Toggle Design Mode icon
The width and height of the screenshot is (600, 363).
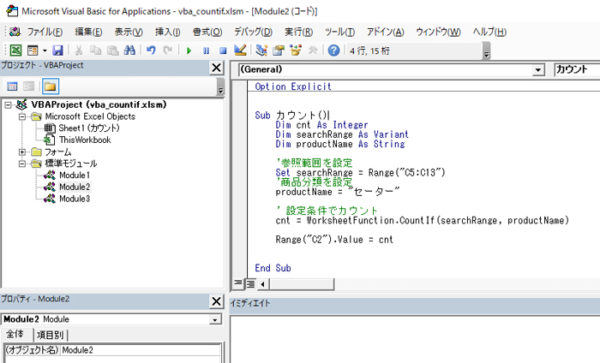240,50
